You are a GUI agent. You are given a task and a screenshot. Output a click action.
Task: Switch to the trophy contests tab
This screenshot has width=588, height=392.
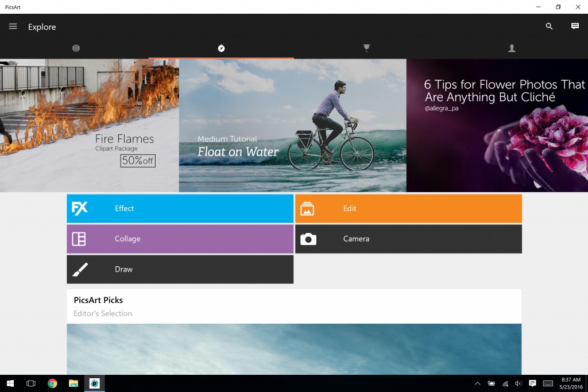click(x=367, y=48)
